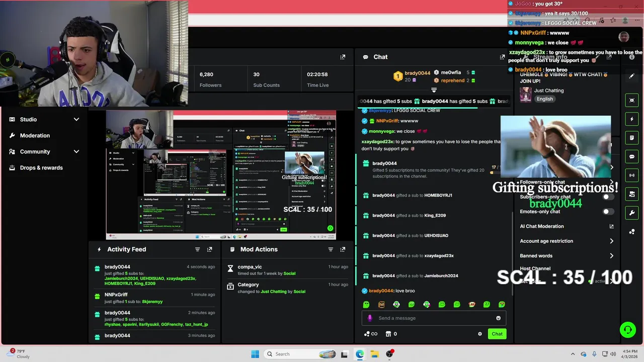Click the Just Chatting link in Mod Actions
Screen dimensions: 644x362
click(273, 292)
